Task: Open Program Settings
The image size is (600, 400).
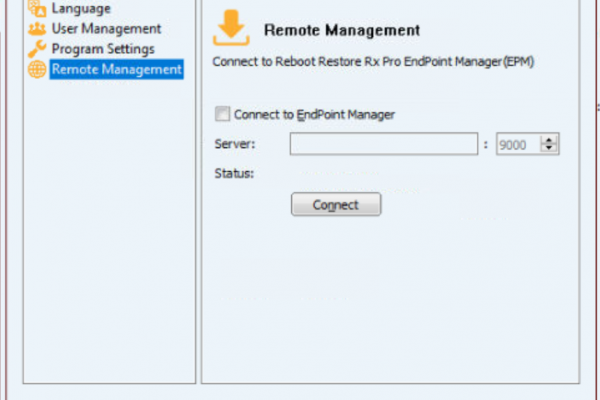Action: [x=103, y=49]
